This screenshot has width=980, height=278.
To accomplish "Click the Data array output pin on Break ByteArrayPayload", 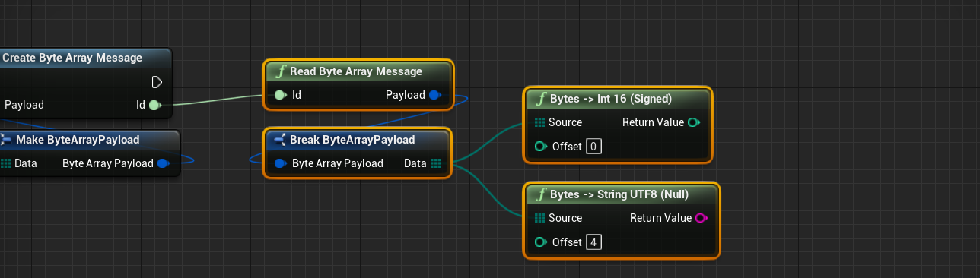I will click(x=435, y=163).
